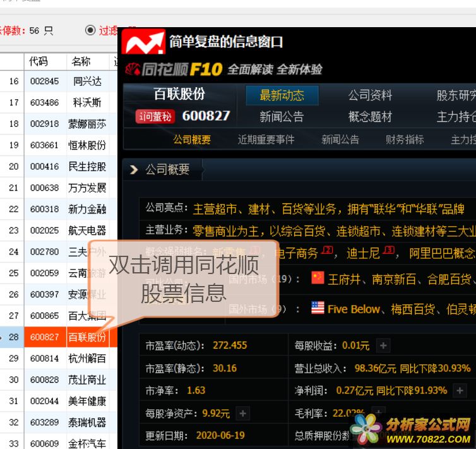Select the 过滤 radio button

tap(90, 30)
